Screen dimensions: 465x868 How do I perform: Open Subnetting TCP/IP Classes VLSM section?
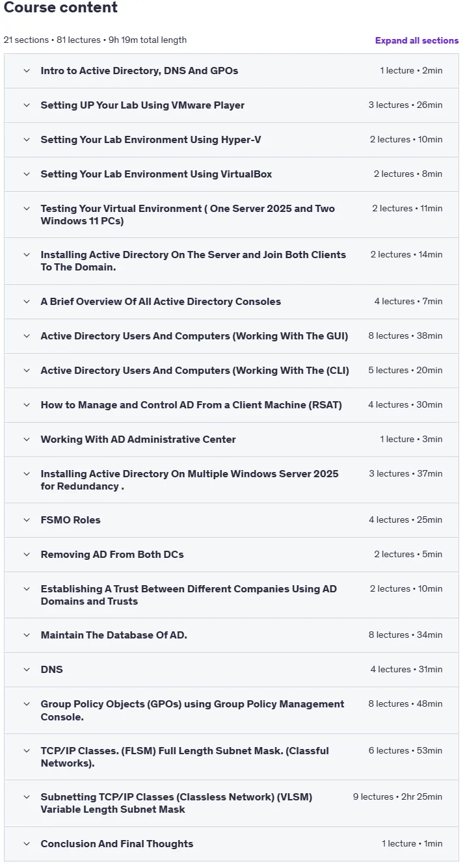[176, 803]
